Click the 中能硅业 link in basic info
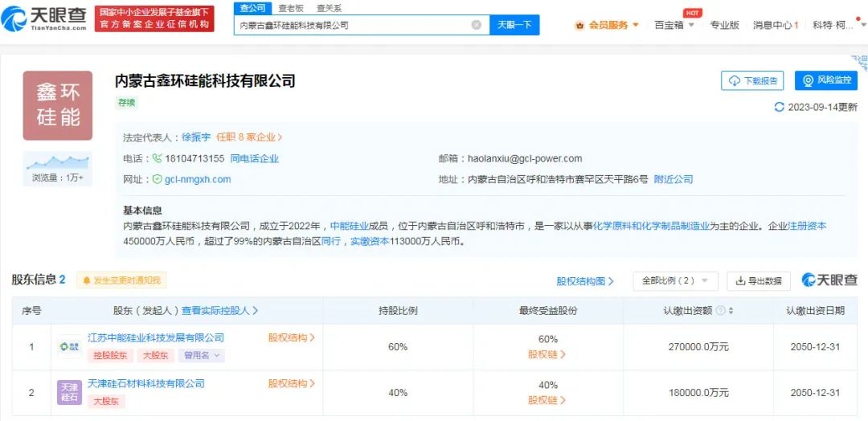The height and width of the screenshot is (421, 868). click(x=350, y=227)
